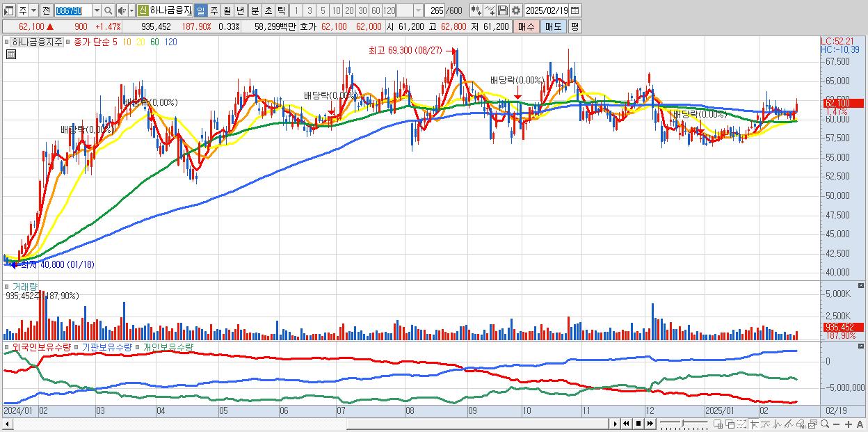Select the 일 daily chart period

click(200, 10)
